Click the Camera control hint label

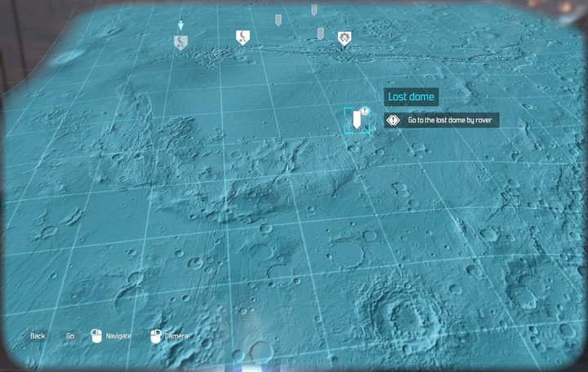tap(176, 336)
